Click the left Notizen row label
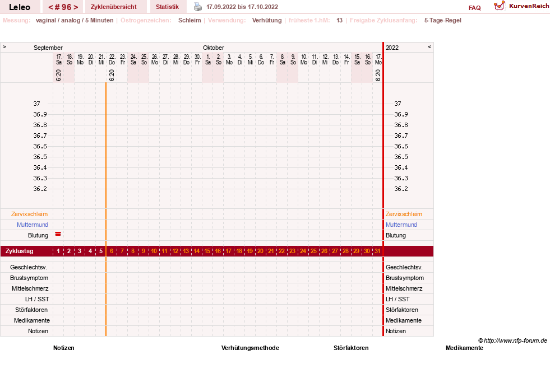This screenshot has width=550, height=392. [x=38, y=331]
